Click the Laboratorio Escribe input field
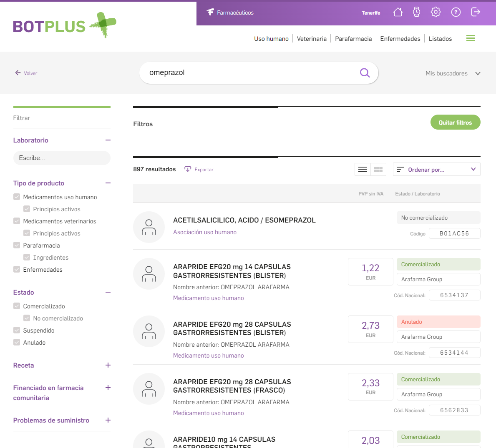This screenshot has width=496, height=448. [62, 158]
